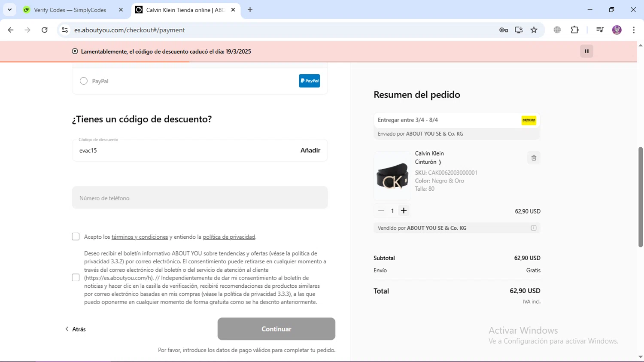Click the SKU CAK0062003000001 text
The image size is (644, 362).
tap(446, 173)
